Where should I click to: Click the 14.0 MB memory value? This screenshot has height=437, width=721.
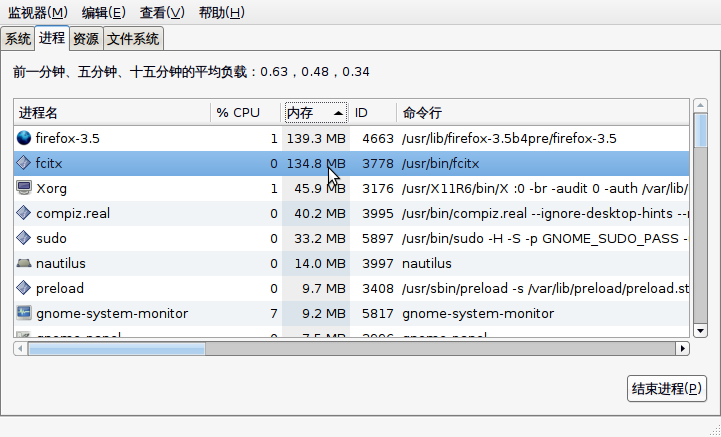coord(320,263)
